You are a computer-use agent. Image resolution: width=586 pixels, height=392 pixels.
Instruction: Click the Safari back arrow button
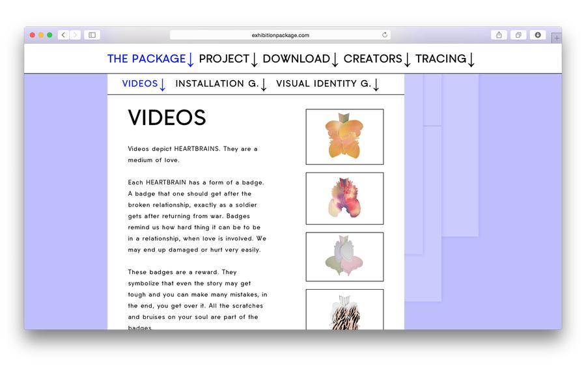tap(63, 35)
